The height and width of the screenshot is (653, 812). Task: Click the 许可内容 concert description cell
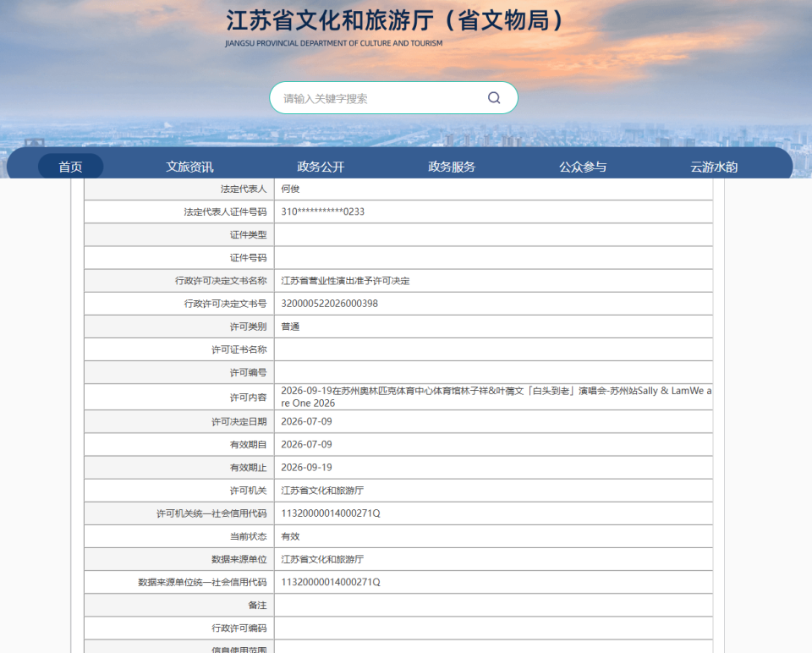point(493,398)
